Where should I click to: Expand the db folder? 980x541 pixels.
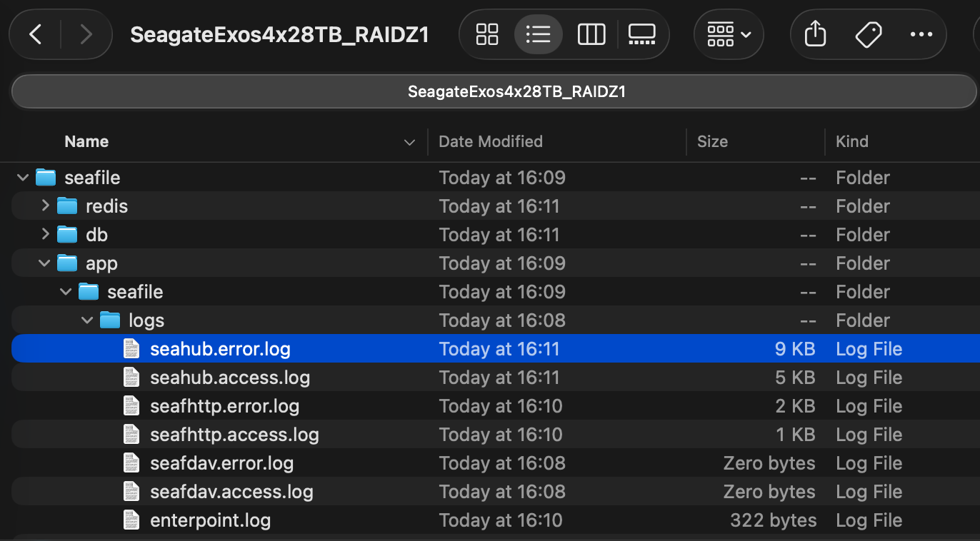coord(45,235)
